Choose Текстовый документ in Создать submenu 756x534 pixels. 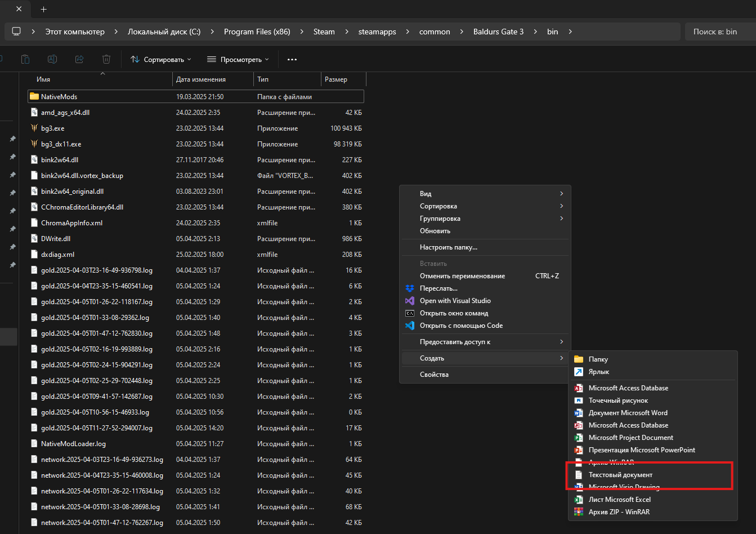click(653, 475)
